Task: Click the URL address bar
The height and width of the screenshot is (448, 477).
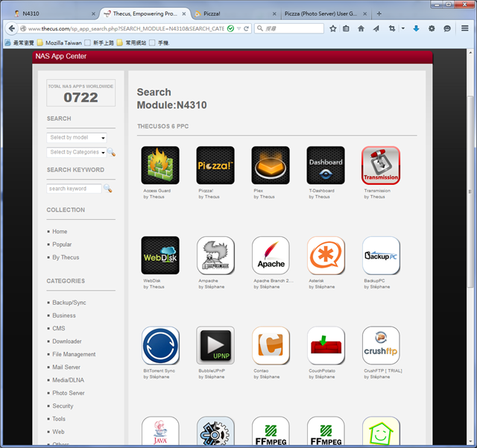Action: 126,28
